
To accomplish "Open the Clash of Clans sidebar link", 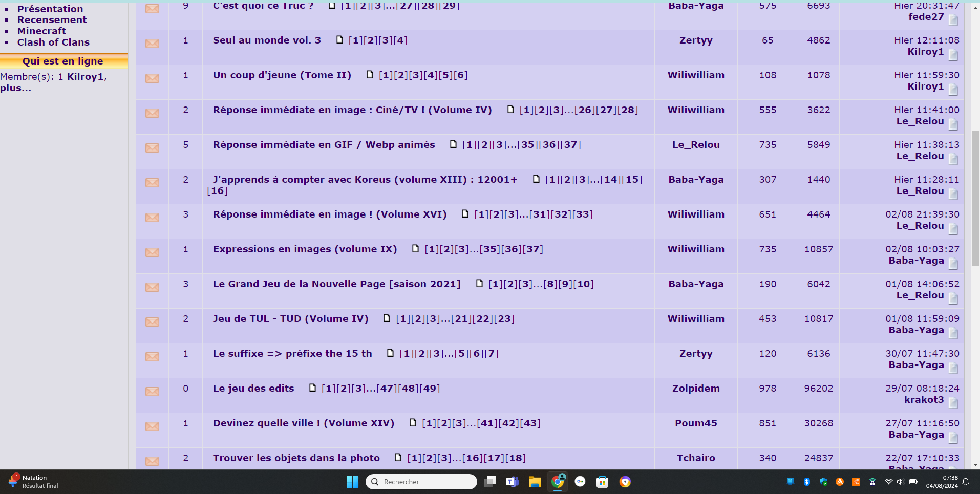I will point(53,42).
